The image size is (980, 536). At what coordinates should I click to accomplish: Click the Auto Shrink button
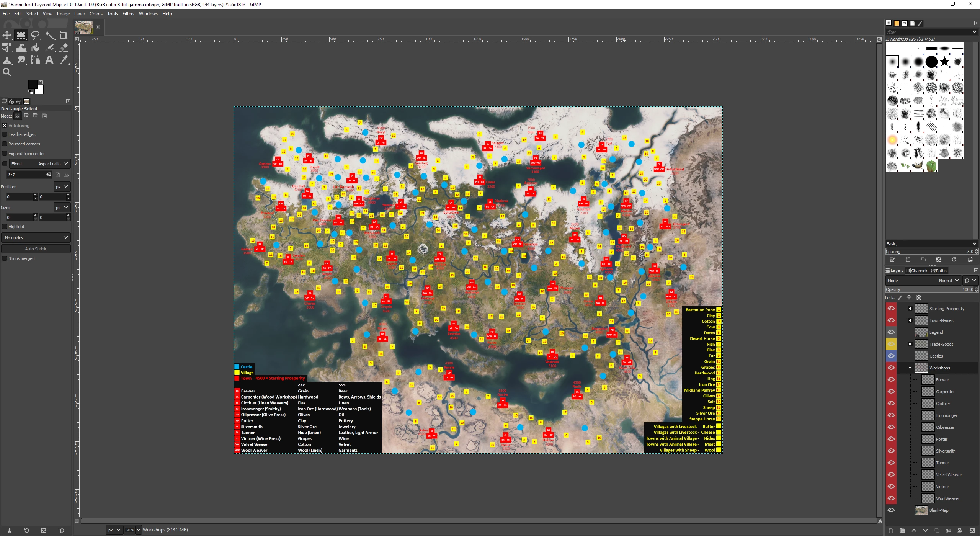36,249
